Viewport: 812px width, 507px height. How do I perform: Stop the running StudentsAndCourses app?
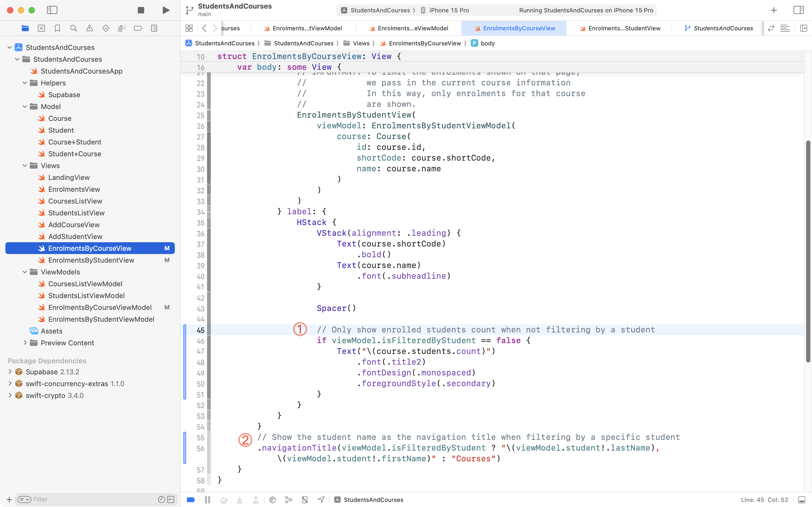pyautogui.click(x=140, y=10)
